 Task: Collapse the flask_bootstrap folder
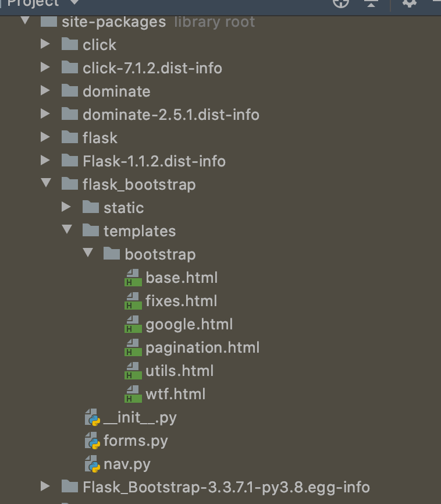[46, 183]
